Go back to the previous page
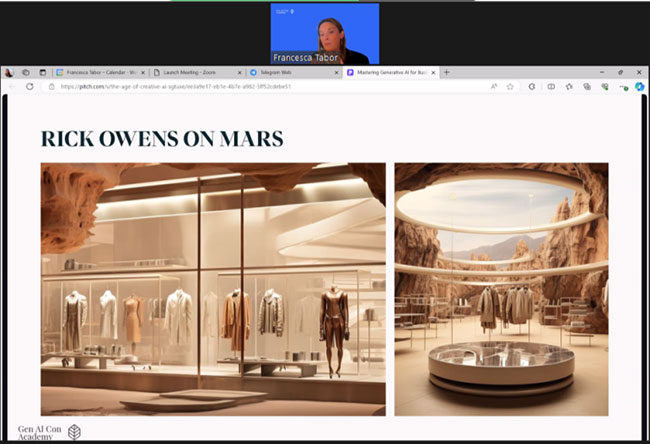The height and width of the screenshot is (444, 650). coord(12,87)
